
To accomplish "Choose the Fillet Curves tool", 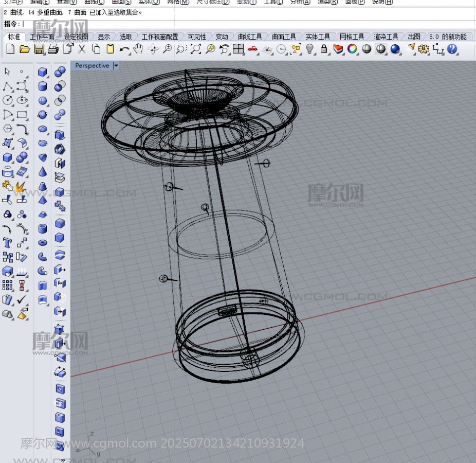I will (22, 129).
